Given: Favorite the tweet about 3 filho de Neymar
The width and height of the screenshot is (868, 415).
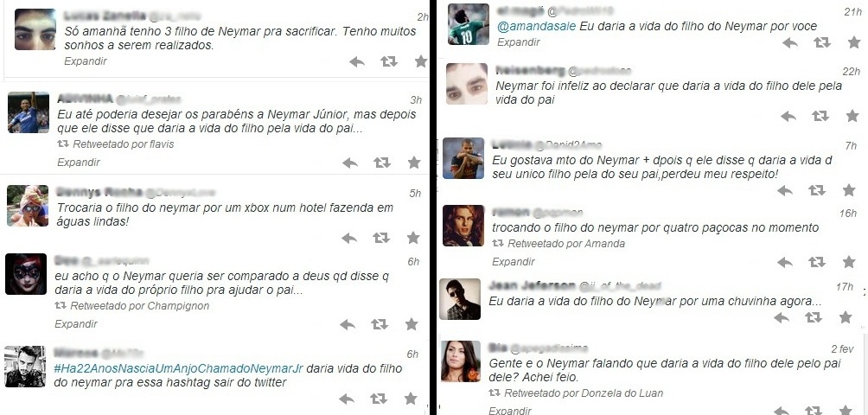Looking at the screenshot, I should pyautogui.click(x=421, y=61).
